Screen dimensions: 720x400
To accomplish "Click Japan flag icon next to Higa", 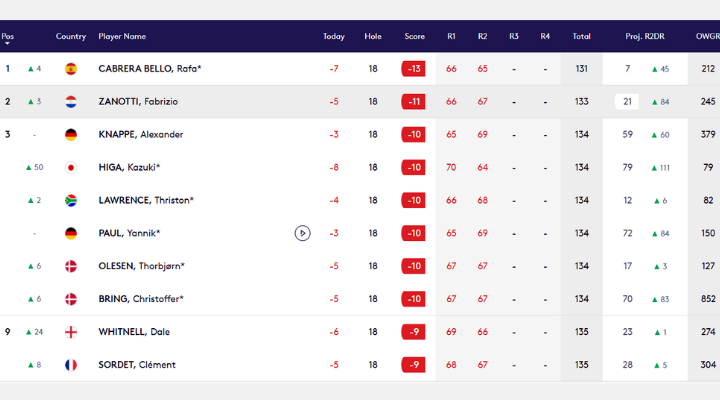I will click(71, 168).
